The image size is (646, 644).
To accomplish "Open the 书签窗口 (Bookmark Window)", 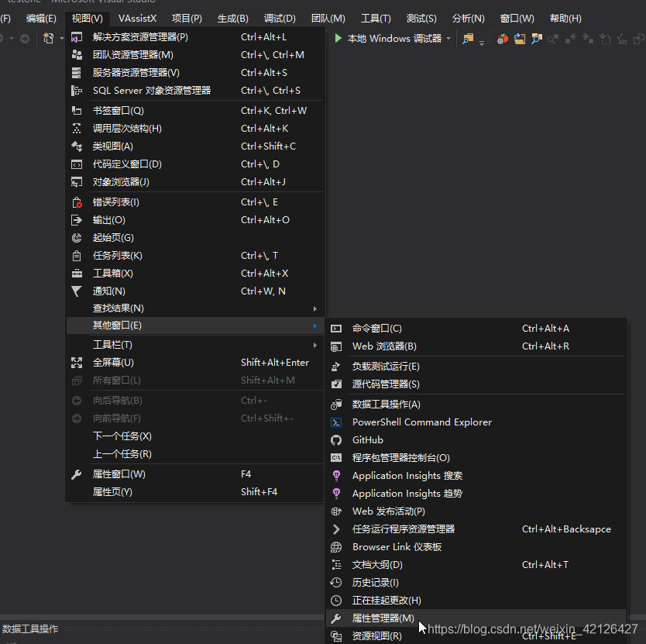I will point(116,110).
